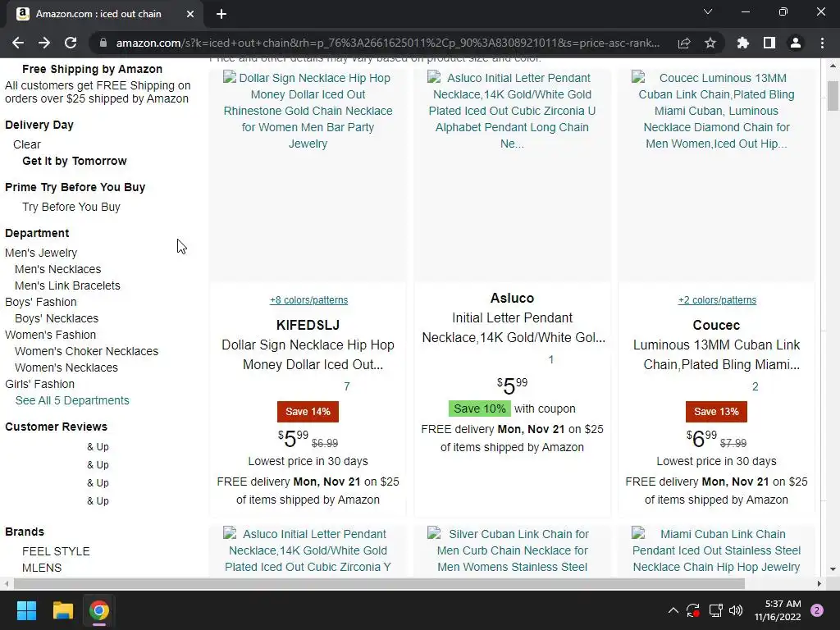
Task: Clip the Save 10% coupon
Action: coord(479,409)
